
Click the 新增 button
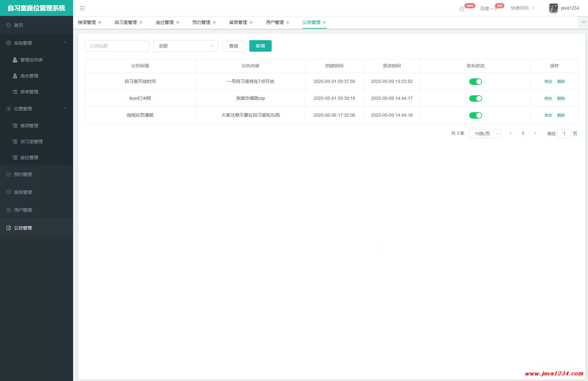coord(260,46)
